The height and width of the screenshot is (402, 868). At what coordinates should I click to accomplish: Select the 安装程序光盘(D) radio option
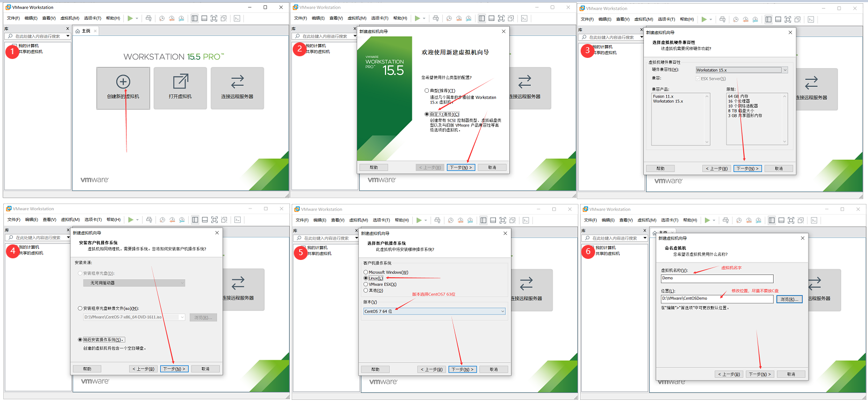80,273
